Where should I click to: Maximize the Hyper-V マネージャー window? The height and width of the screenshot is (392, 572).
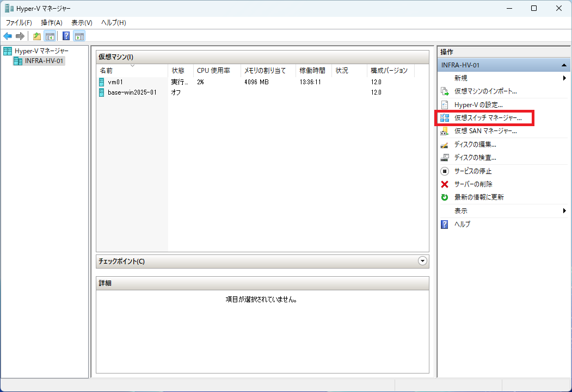coord(534,8)
